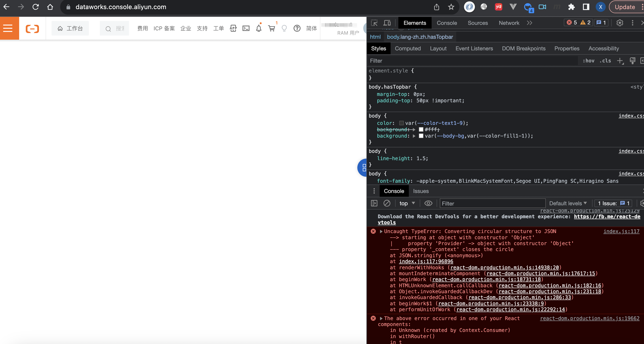Viewport: 644px width, 344px height.
Task: Switch to the Computed pane
Action: pyautogui.click(x=408, y=49)
